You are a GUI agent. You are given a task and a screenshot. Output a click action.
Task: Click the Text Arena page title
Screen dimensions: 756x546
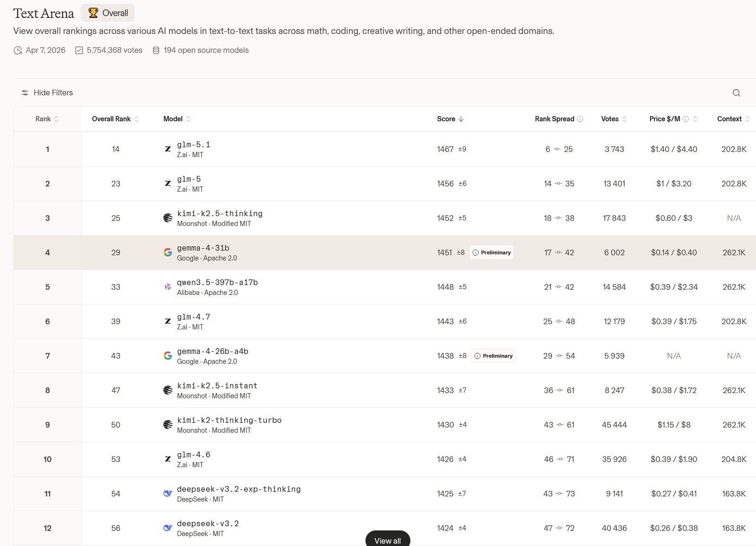43,14
